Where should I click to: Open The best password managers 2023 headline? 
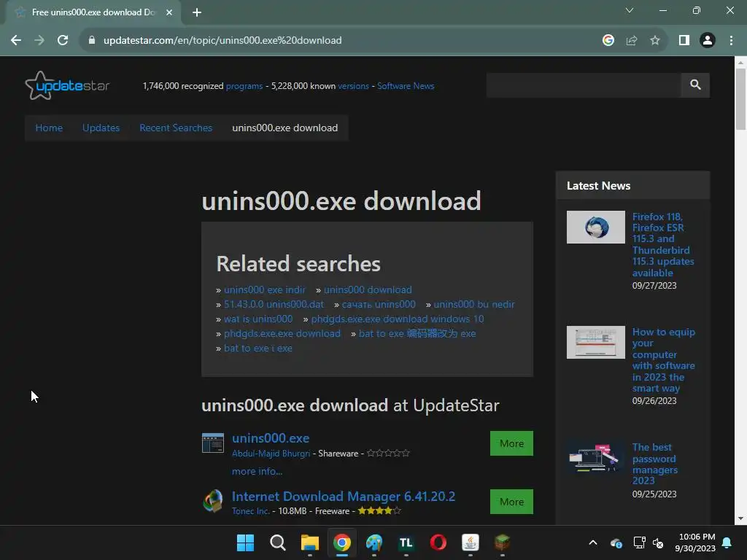(x=654, y=464)
